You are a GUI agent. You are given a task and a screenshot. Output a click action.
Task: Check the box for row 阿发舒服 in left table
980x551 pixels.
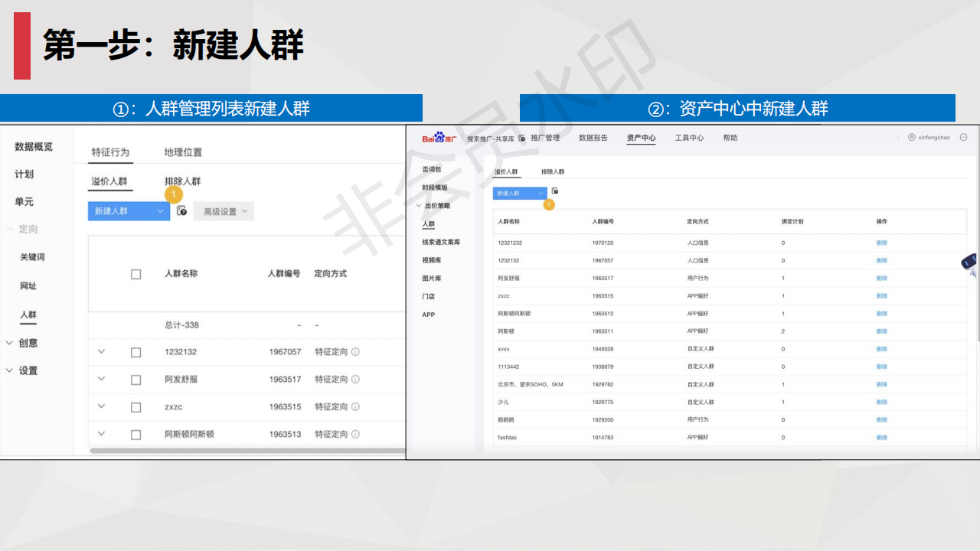click(x=136, y=380)
